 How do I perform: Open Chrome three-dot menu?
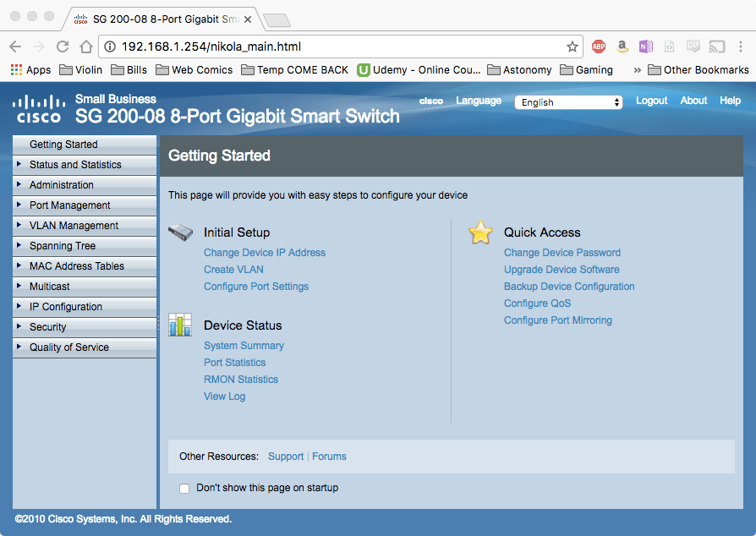coord(741,46)
